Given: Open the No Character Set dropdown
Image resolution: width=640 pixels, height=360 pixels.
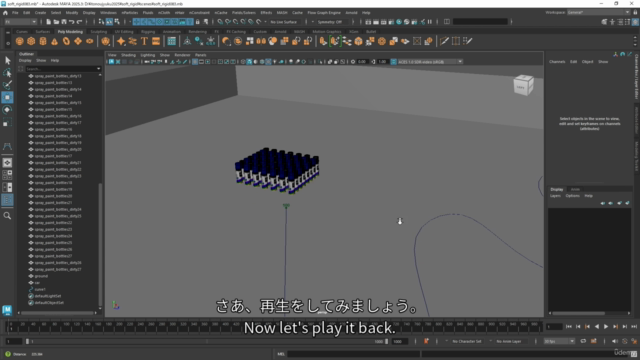Looking at the screenshot, I should pos(467,341).
